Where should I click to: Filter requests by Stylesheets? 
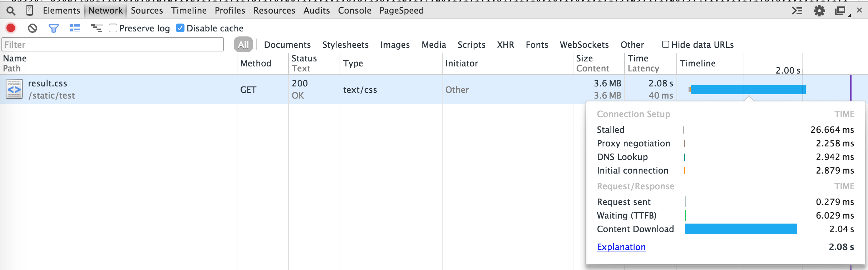(345, 45)
